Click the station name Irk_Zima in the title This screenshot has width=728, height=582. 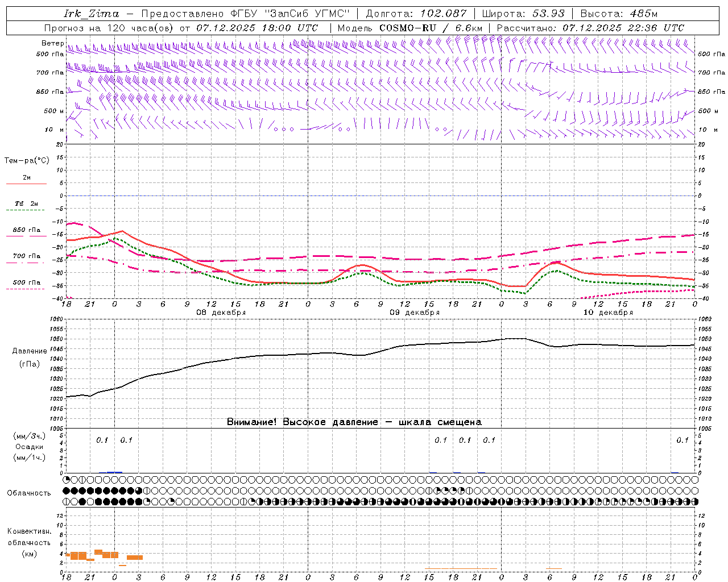coord(92,14)
